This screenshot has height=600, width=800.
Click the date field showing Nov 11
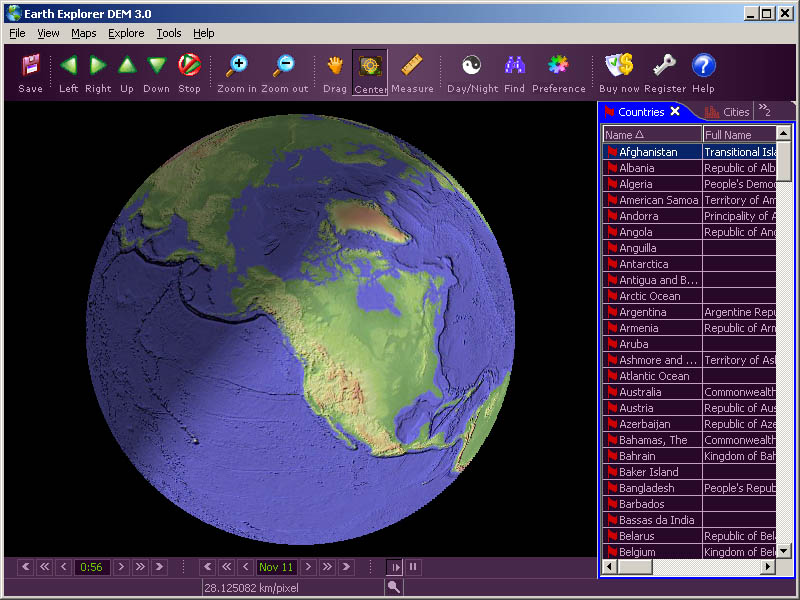click(x=276, y=566)
